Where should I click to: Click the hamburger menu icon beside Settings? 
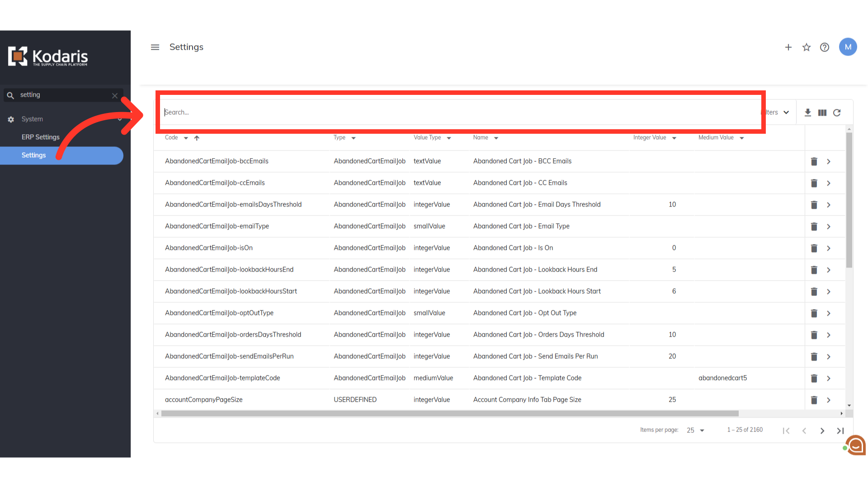pyautogui.click(x=155, y=47)
